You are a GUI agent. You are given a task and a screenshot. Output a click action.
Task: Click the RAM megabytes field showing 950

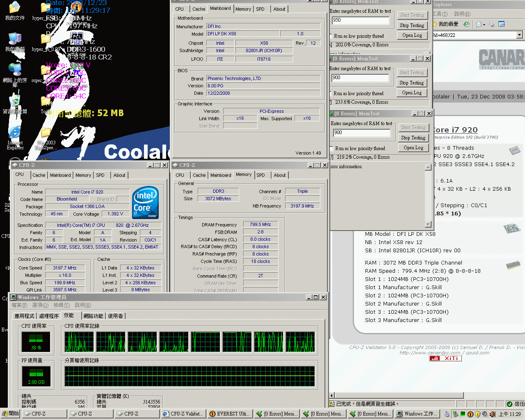361,20
